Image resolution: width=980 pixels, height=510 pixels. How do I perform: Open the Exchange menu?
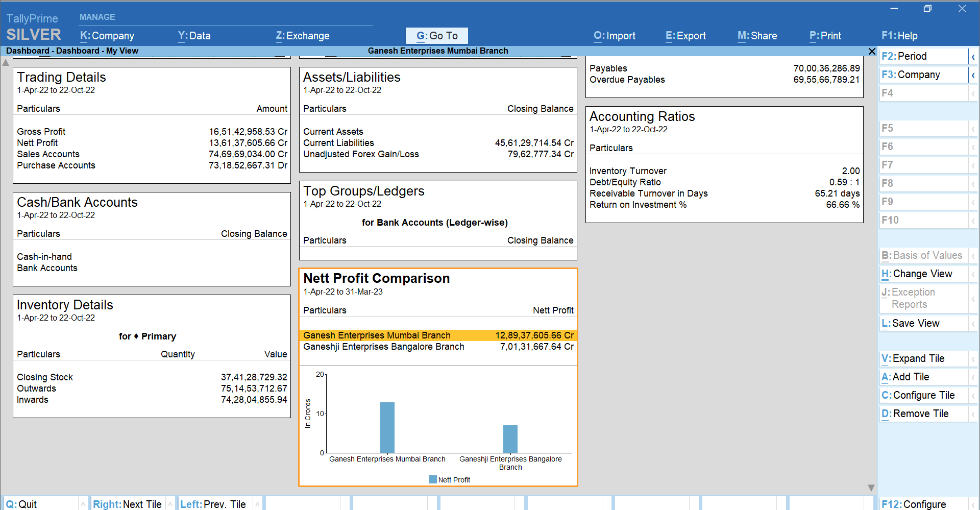click(303, 36)
